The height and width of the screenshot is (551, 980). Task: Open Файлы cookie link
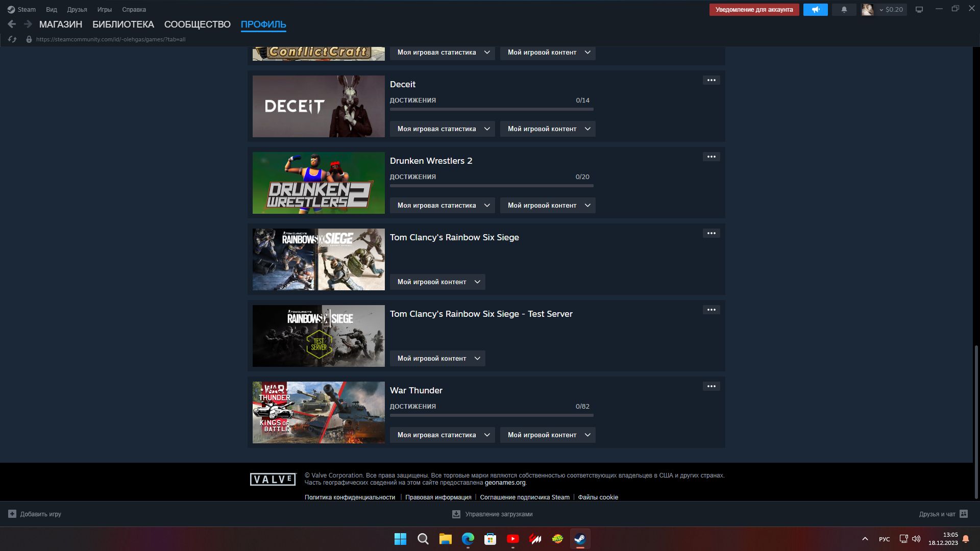pyautogui.click(x=598, y=497)
